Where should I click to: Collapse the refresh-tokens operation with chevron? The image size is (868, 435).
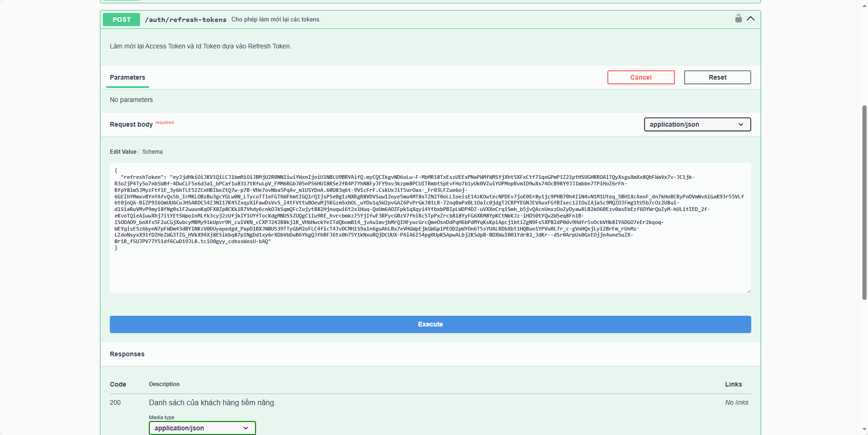pyautogui.click(x=751, y=19)
